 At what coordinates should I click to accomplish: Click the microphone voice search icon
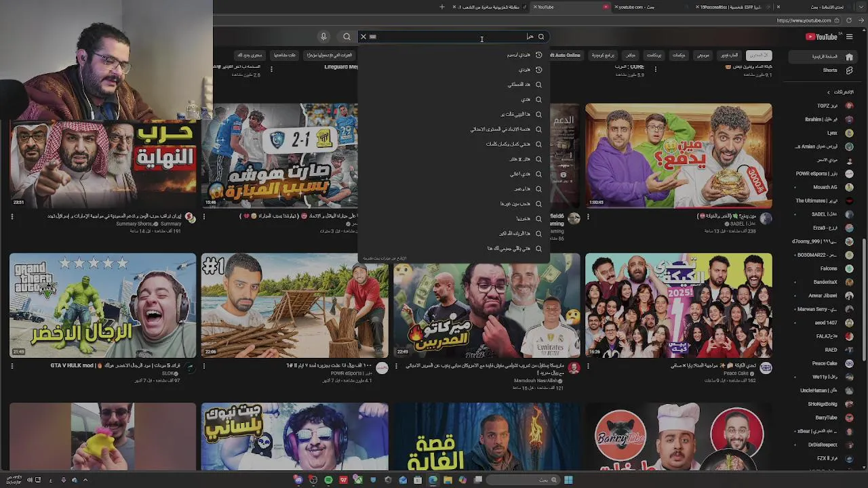[x=323, y=37]
